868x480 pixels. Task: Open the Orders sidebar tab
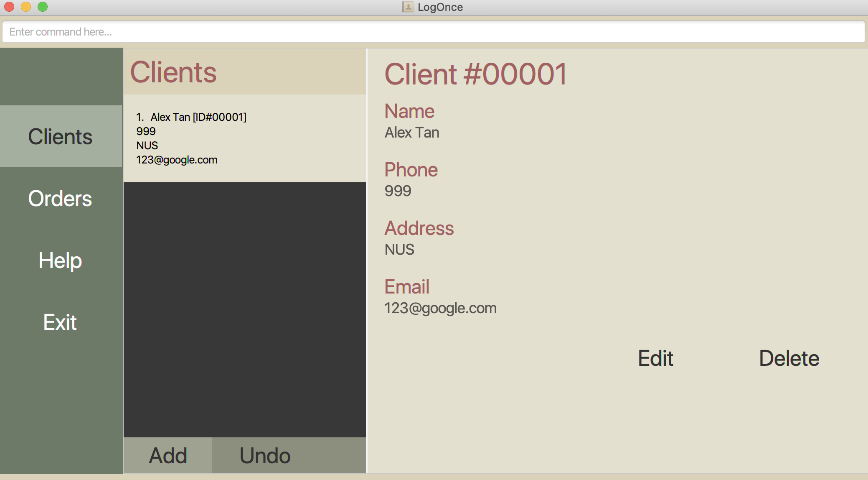point(61,199)
